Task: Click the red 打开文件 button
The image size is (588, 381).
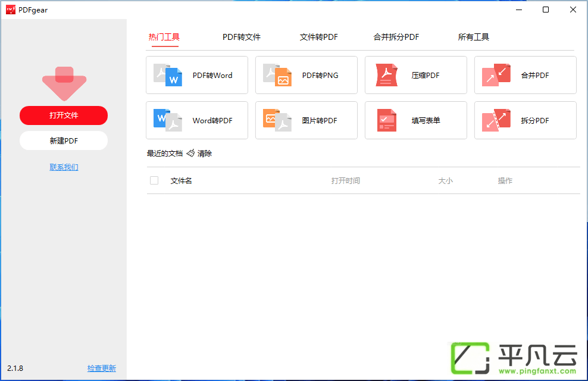Action: click(64, 115)
